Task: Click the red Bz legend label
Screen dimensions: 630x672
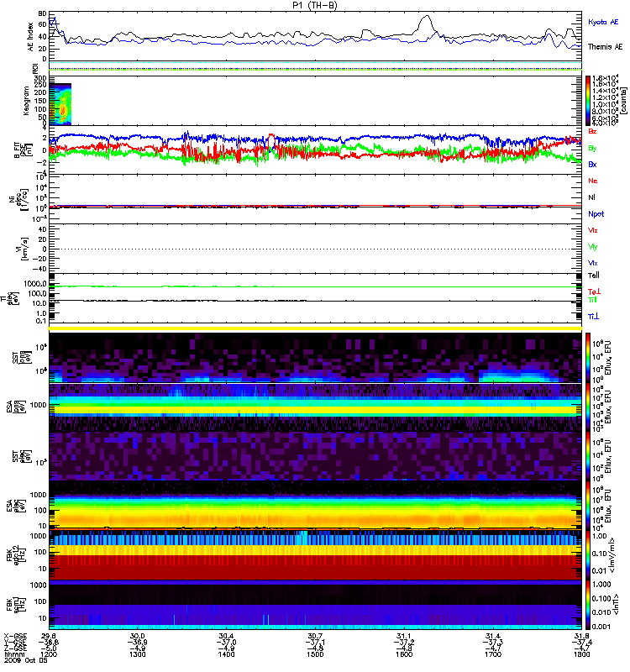Action: click(592, 132)
